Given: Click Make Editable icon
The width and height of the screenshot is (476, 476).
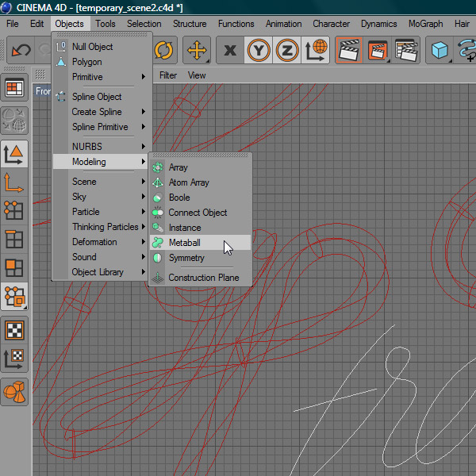Looking at the screenshot, I should click(14, 121).
